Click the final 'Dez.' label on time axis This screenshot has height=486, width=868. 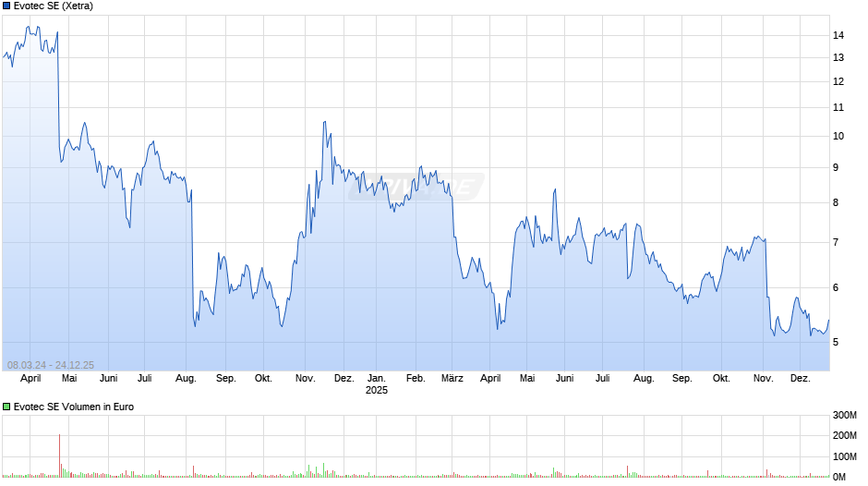click(800, 379)
